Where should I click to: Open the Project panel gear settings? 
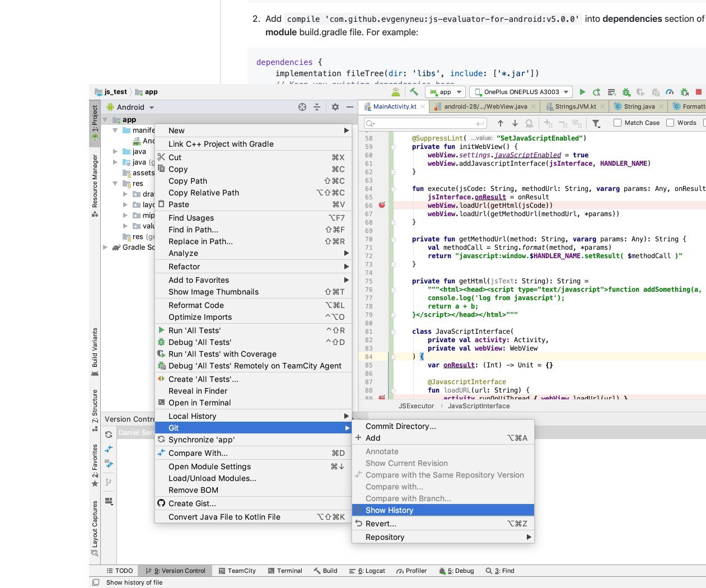pos(335,107)
